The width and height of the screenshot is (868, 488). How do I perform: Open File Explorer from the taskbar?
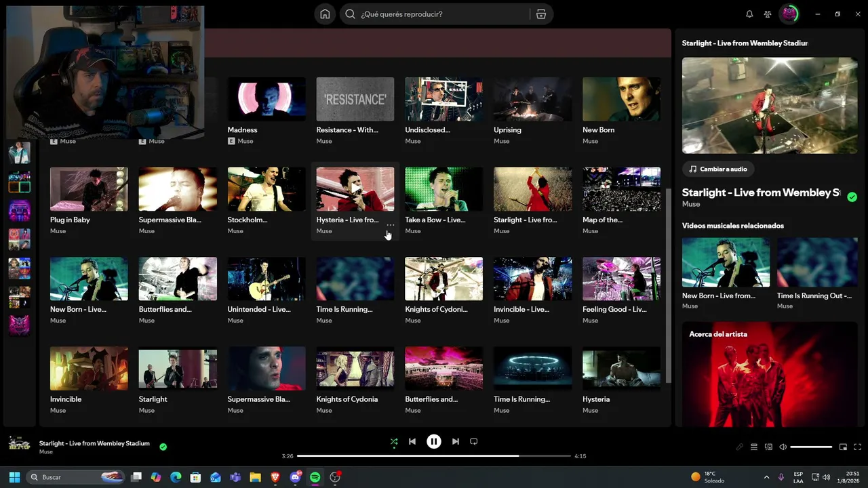tap(255, 477)
